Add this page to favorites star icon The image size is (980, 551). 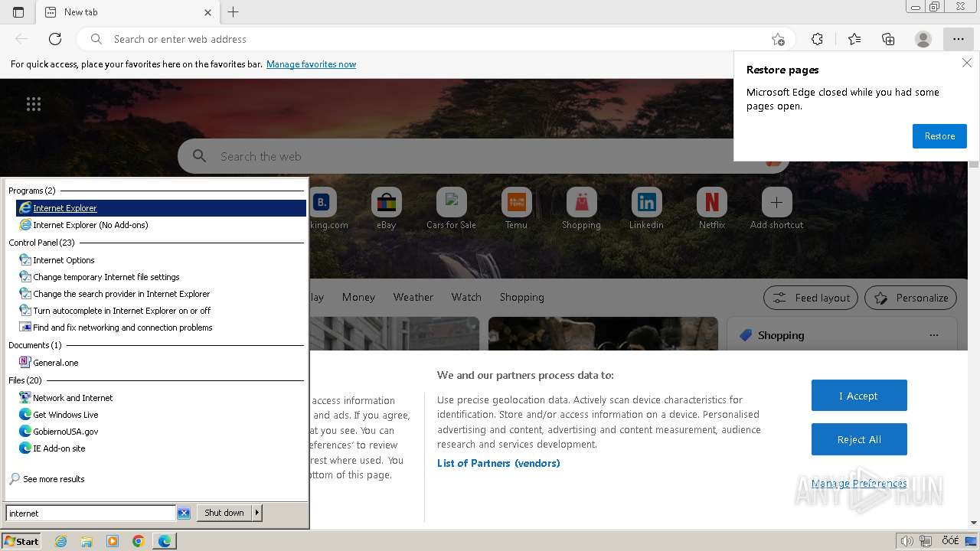tap(778, 39)
